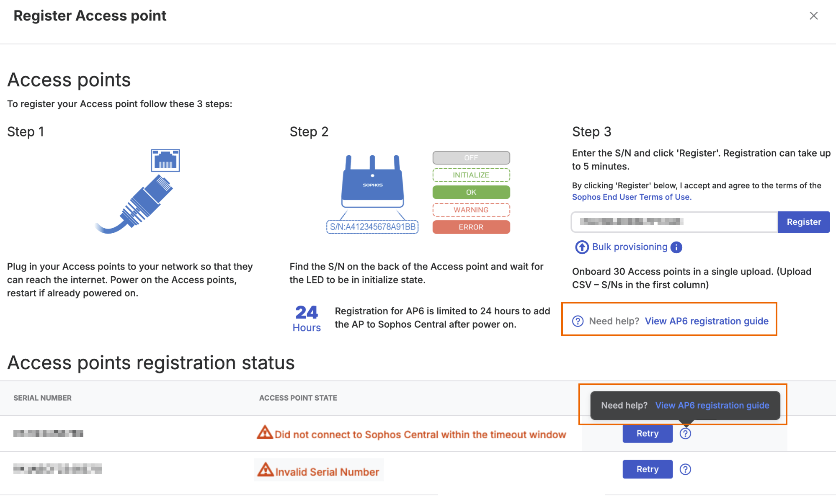Open the Bulk provisioning link

point(630,247)
